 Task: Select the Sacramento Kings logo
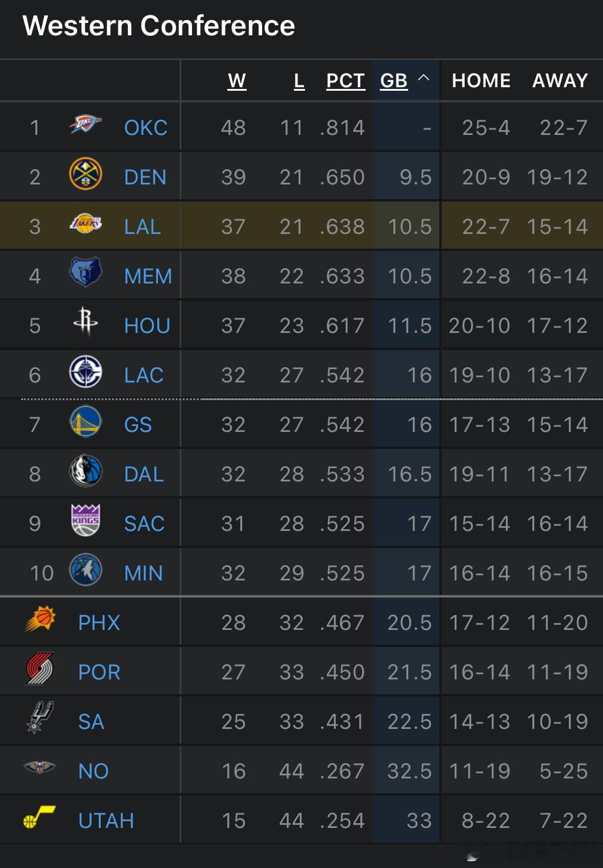[85, 521]
